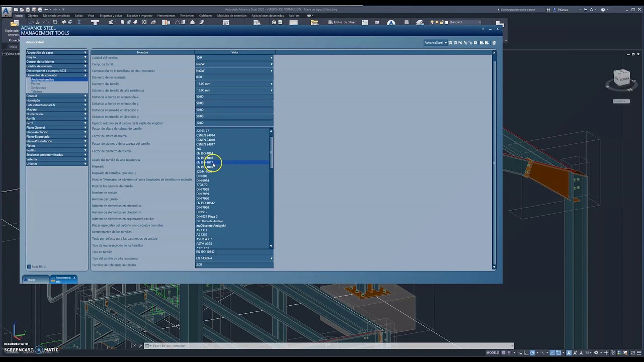This screenshot has width=644, height=362.
Task: Click the command line input field
Action: (x=332, y=346)
